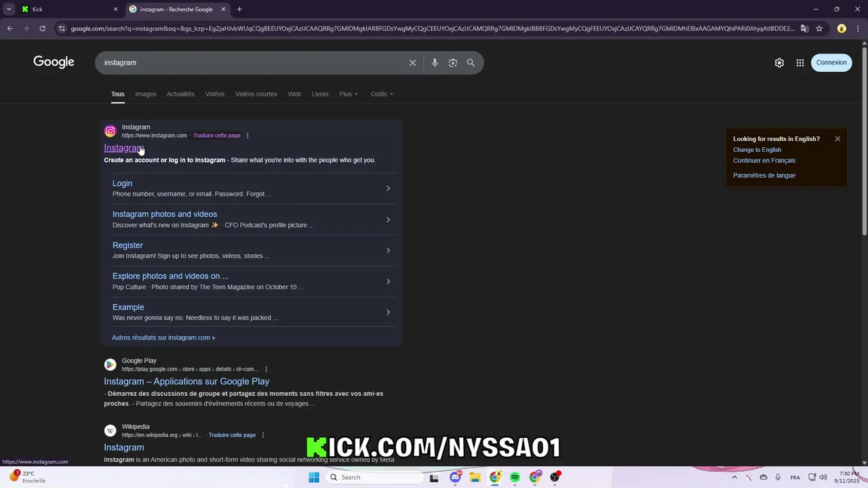The width and height of the screenshot is (868, 488).
Task: Open the Chrome profile avatar
Action: coord(842,28)
